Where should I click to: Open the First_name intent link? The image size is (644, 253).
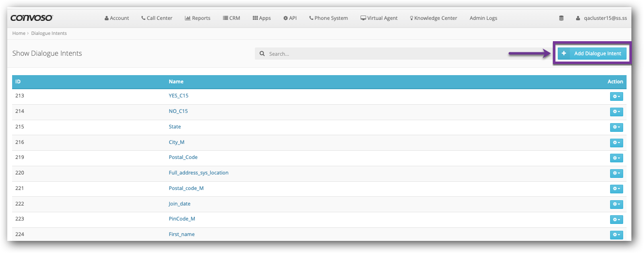[182, 235]
